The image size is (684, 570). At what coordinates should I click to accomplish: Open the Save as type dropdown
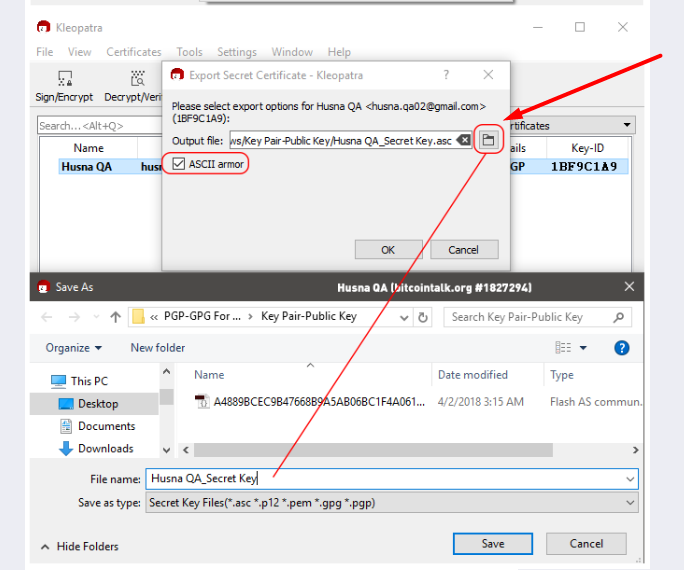(630, 503)
